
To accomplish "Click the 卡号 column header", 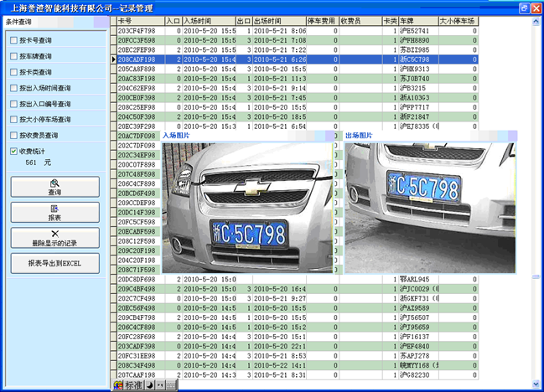I will pos(139,19).
